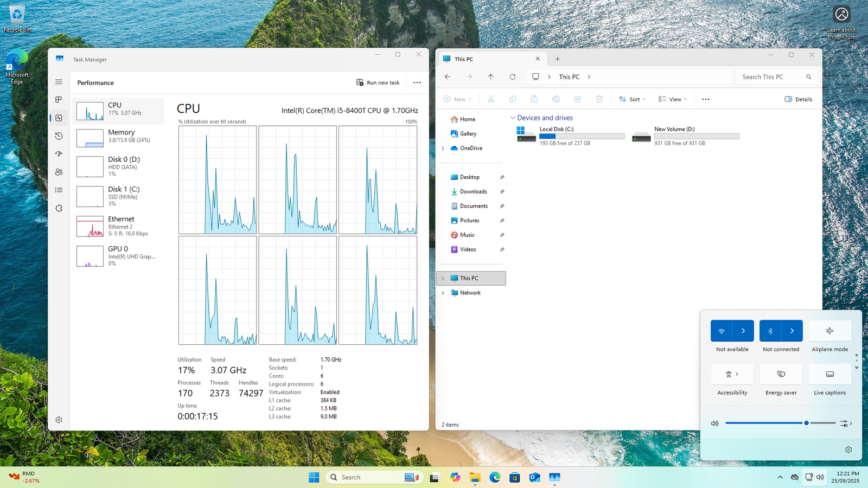This screenshot has width=868, height=488.
Task: Collapse the Devices and drives group
Action: tap(513, 118)
